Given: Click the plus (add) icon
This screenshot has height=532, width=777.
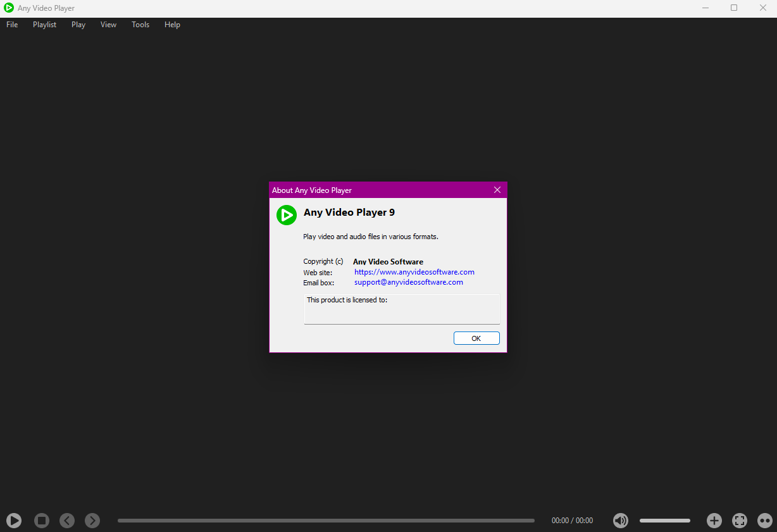Looking at the screenshot, I should pos(714,521).
